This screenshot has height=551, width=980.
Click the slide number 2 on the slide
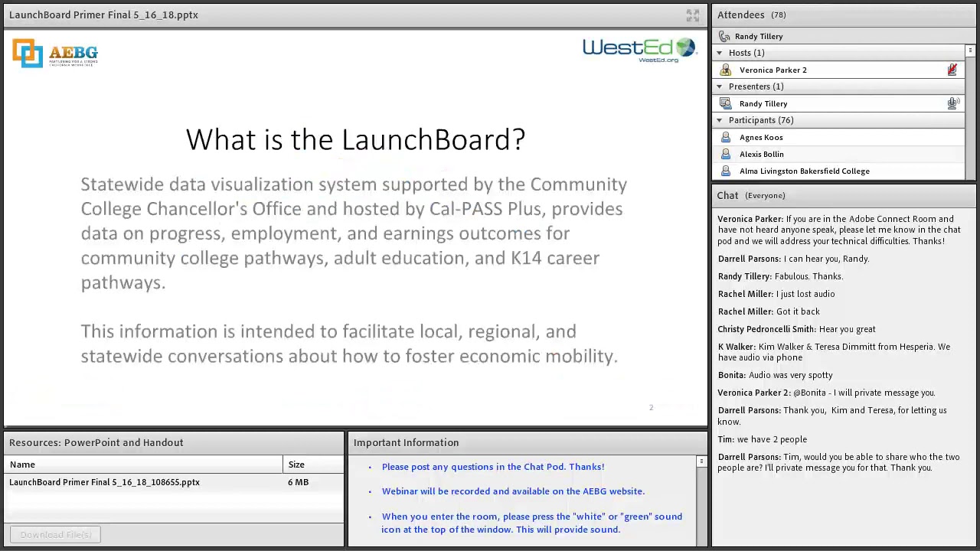click(652, 407)
